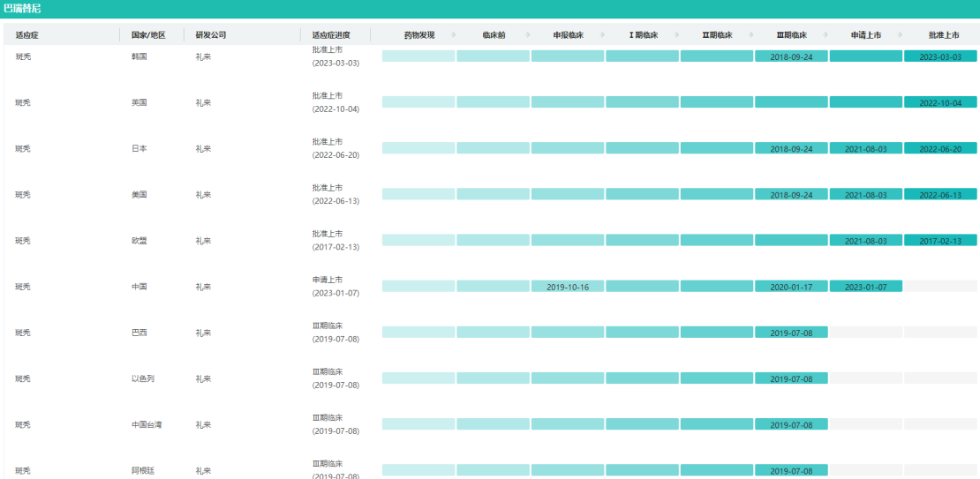Click the 2021-08-03 bar in 日本 row

coord(865,148)
